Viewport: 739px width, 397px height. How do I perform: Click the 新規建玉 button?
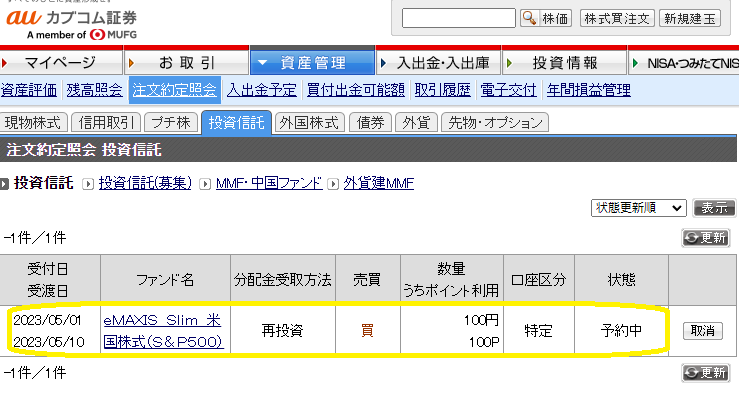coord(690,18)
